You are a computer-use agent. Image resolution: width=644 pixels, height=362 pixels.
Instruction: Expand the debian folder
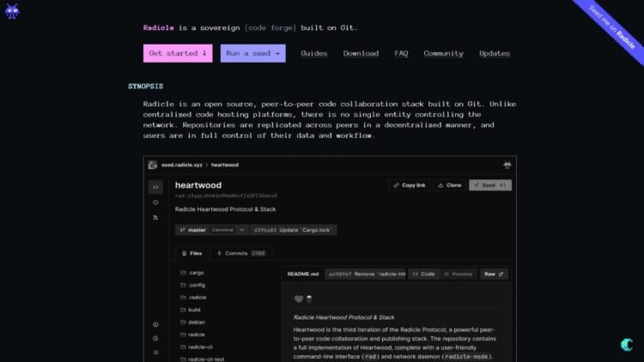[192, 323]
